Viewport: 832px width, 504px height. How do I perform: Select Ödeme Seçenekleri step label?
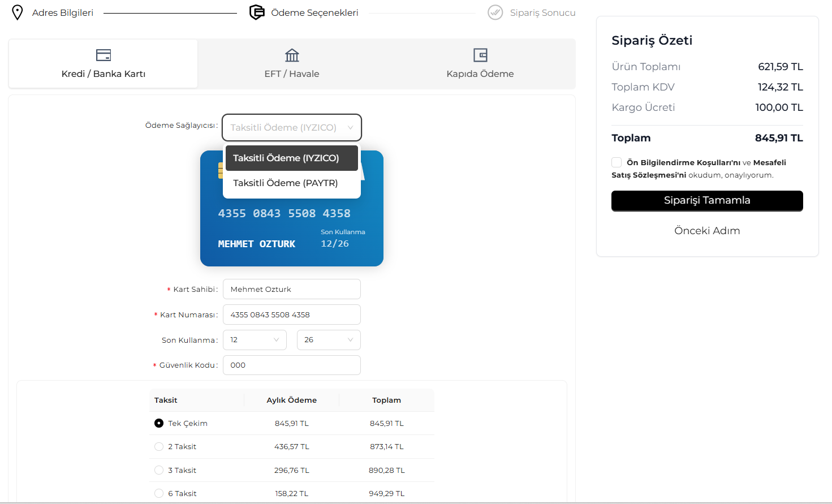pyautogui.click(x=314, y=12)
